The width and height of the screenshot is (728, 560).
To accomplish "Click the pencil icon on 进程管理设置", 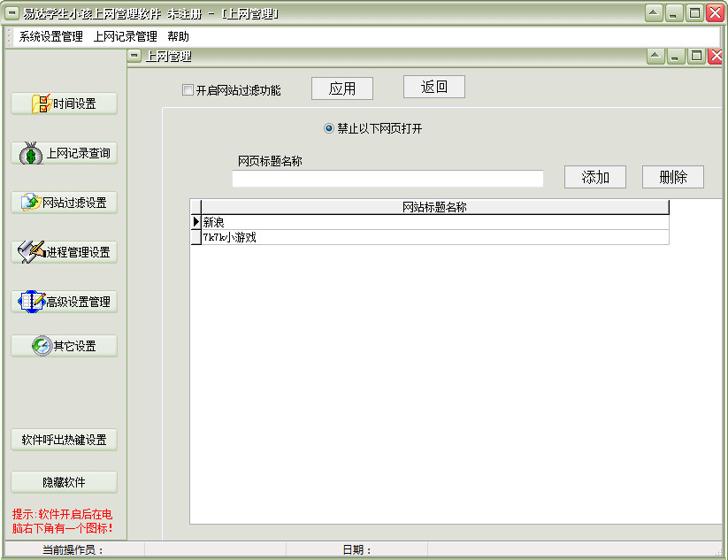I will click(31, 252).
